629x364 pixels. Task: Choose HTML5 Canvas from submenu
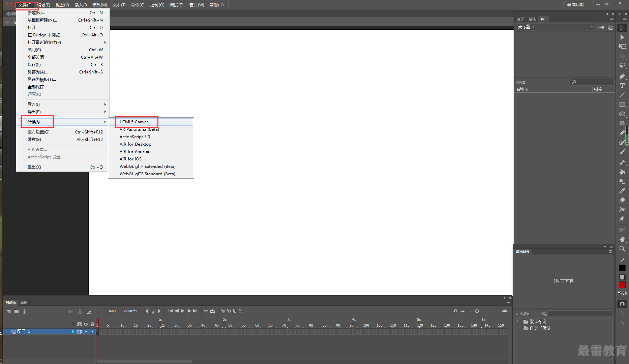(x=151, y=122)
